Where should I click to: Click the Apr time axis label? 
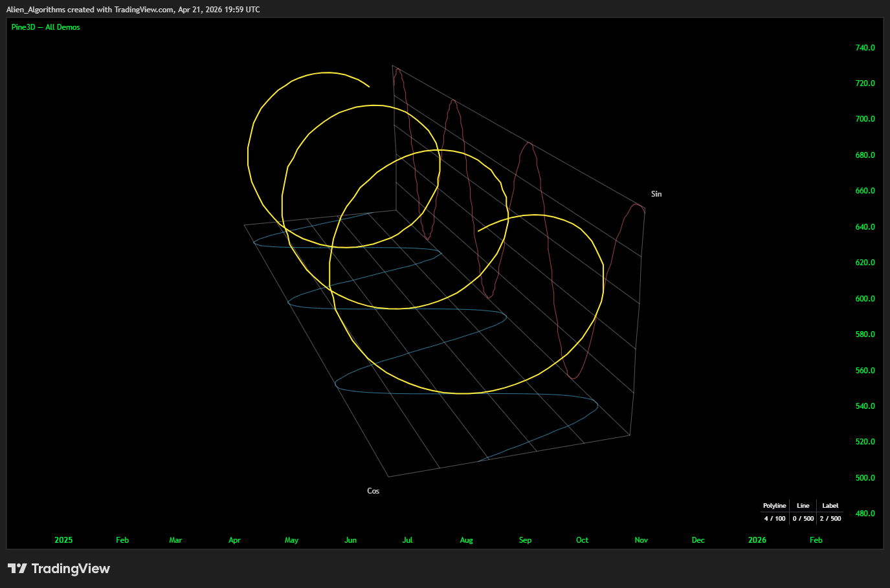point(234,540)
